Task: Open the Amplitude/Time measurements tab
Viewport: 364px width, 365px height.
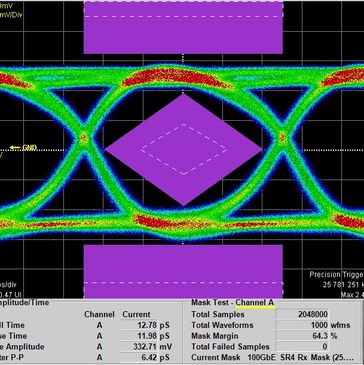Action: click(25, 303)
